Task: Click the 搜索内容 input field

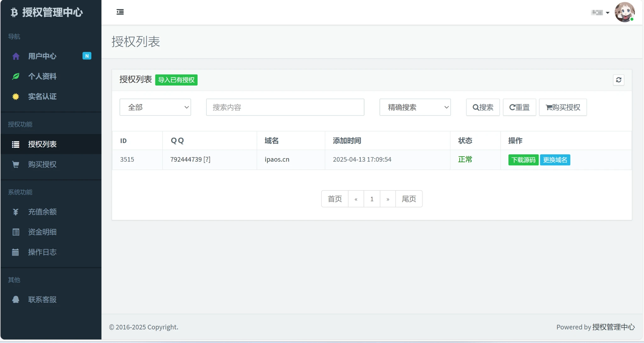Action: click(285, 107)
